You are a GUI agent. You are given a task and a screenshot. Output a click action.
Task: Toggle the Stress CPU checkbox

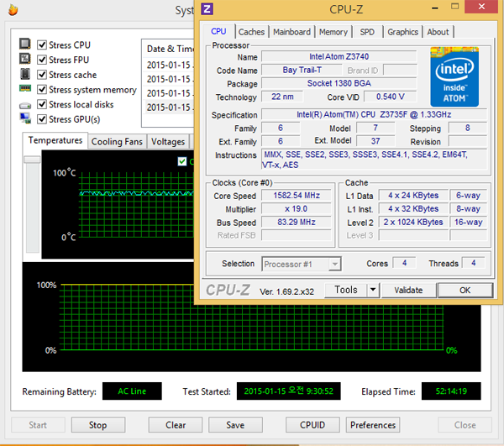tap(42, 45)
